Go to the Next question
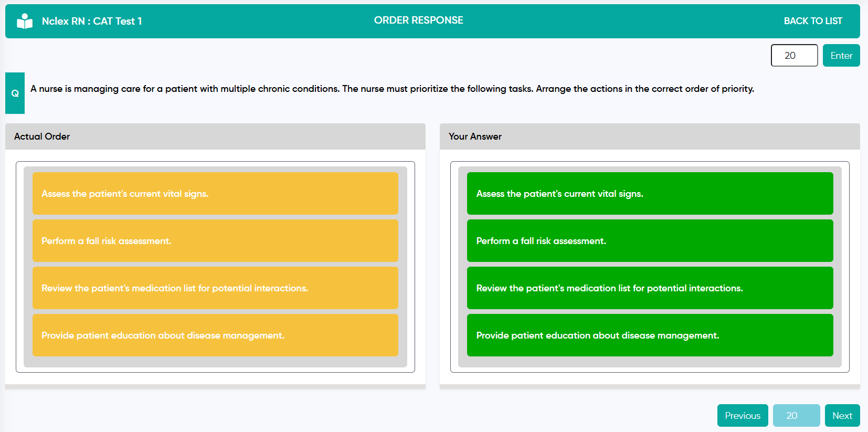The height and width of the screenshot is (432, 868). point(842,416)
